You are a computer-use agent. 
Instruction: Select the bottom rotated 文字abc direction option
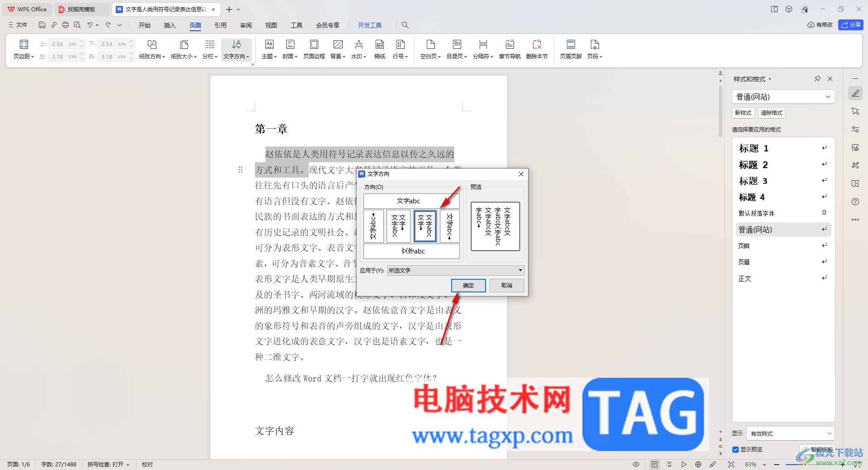point(411,251)
